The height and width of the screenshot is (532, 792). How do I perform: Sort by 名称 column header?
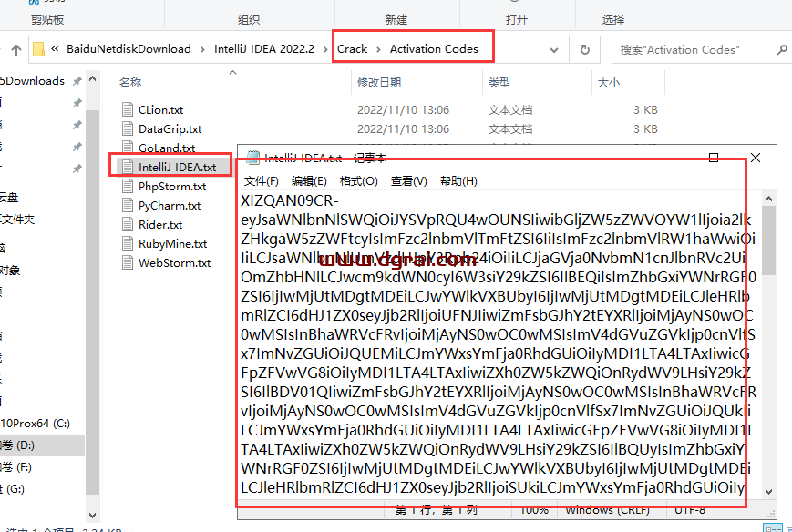pos(130,82)
